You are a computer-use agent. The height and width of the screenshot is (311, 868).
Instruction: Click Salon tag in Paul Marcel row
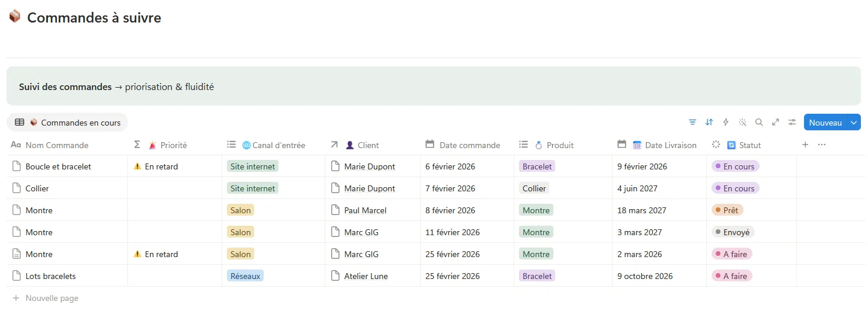[241, 210]
